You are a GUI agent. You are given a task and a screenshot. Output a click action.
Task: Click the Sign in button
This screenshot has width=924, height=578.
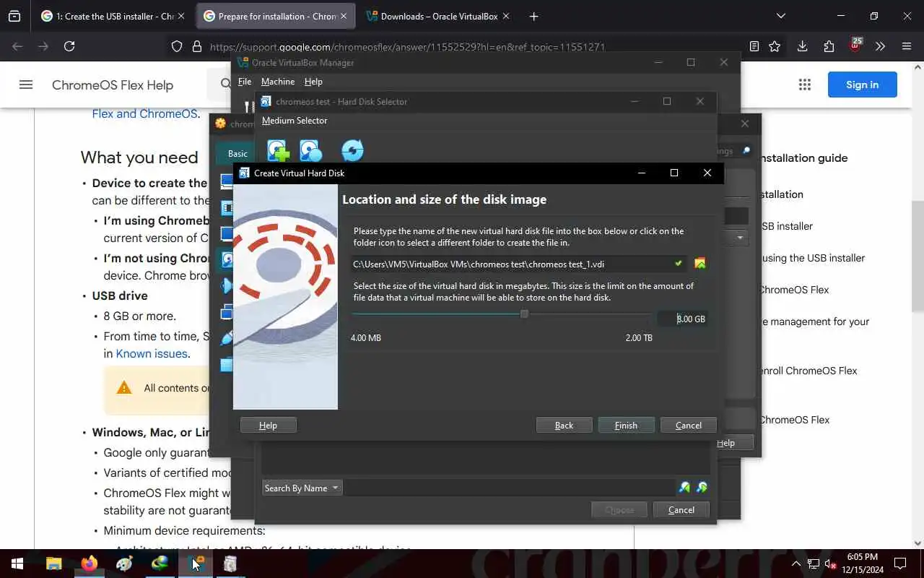click(862, 85)
